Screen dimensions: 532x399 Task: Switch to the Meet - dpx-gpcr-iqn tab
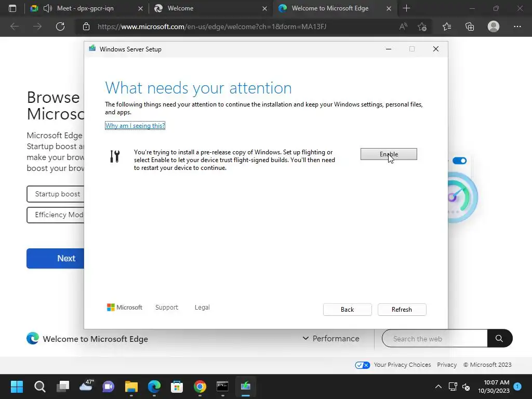86,8
